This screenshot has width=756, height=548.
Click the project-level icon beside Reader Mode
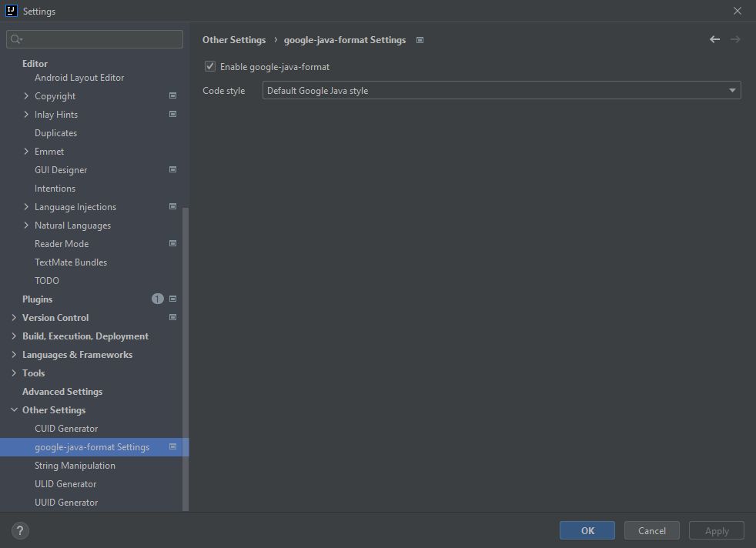[172, 243]
